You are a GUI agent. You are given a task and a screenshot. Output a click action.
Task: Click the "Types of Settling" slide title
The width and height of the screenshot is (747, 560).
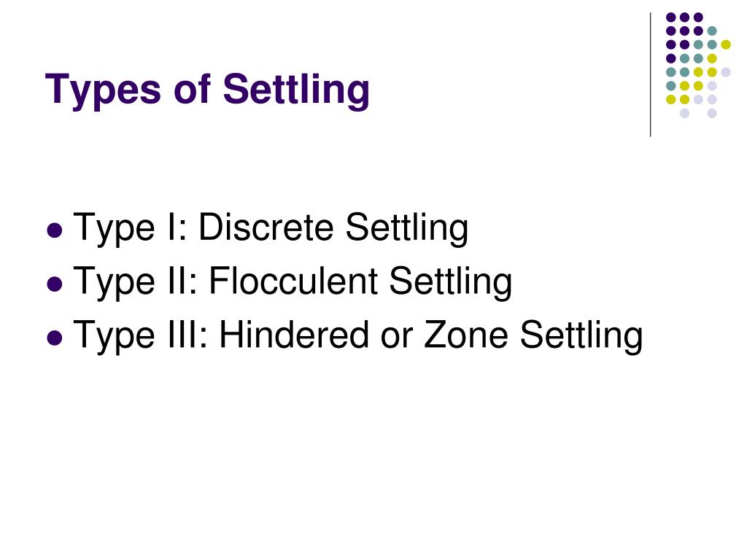point(207,90)
